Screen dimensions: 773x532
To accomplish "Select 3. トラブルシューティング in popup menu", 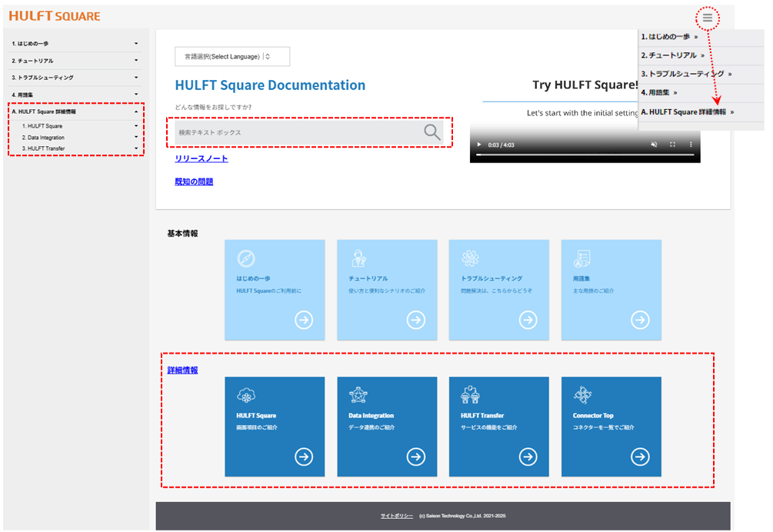I will point(686,74).
